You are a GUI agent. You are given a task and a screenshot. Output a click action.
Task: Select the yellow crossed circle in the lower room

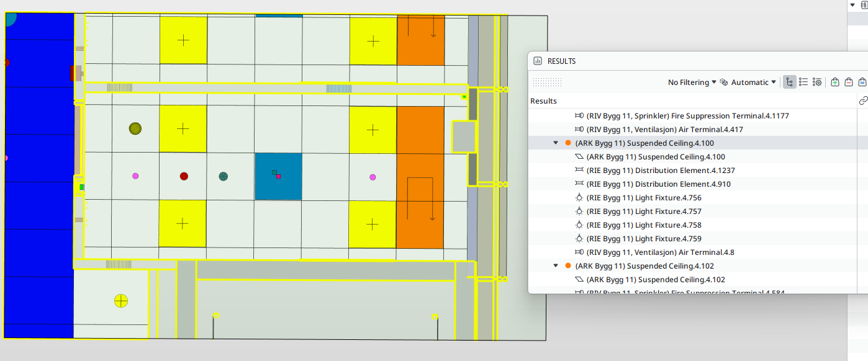click(x=121, y=301)
